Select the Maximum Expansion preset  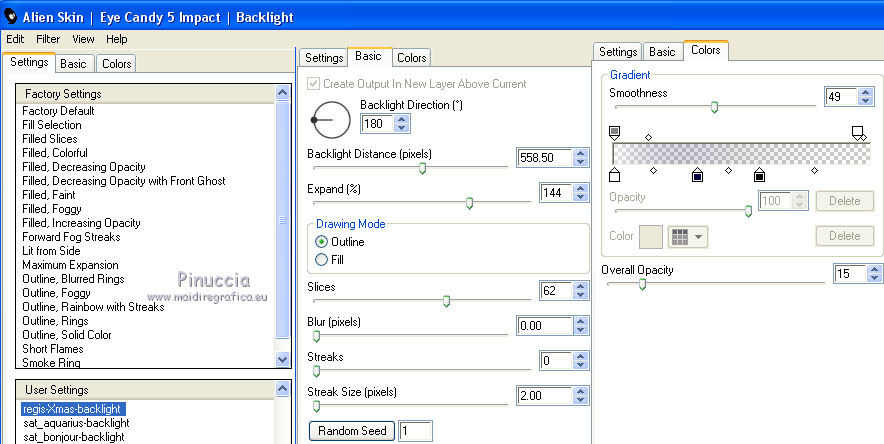tap(70, 265)
